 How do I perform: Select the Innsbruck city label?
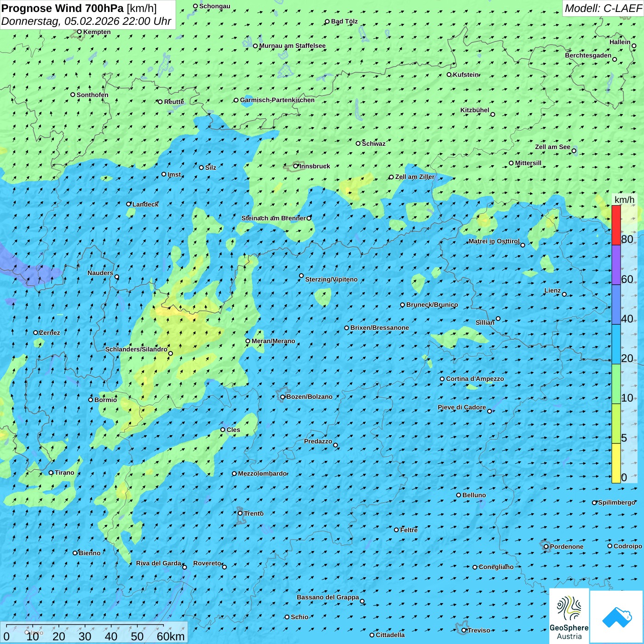pyautogui.click(x=315, y=166)
